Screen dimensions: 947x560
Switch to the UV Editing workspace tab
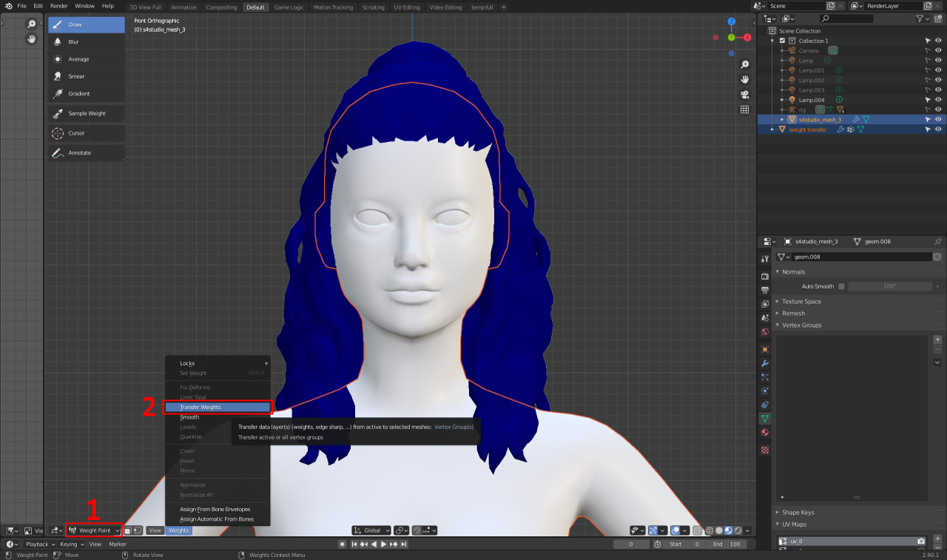click(x=407, y=7)
